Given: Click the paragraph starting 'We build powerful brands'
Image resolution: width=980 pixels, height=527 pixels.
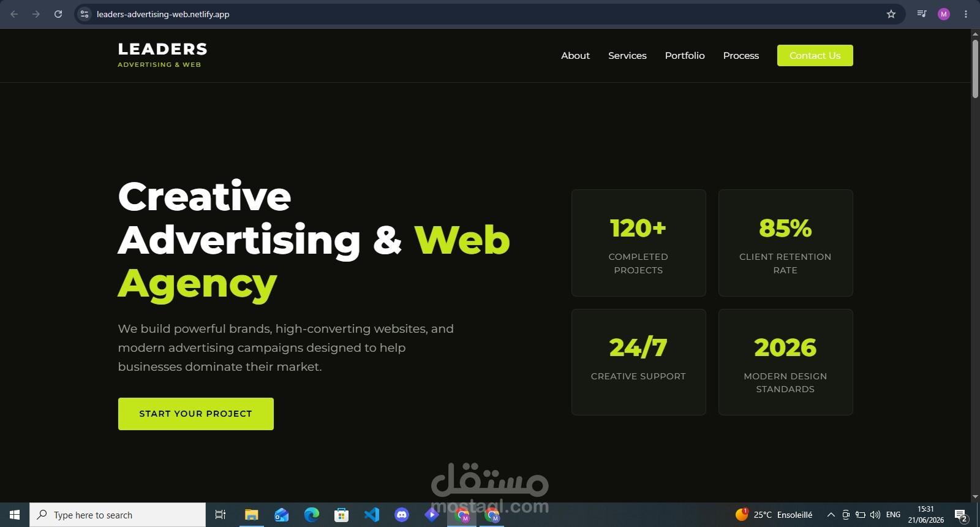Looking at the screenshot, I should (286, 347).
